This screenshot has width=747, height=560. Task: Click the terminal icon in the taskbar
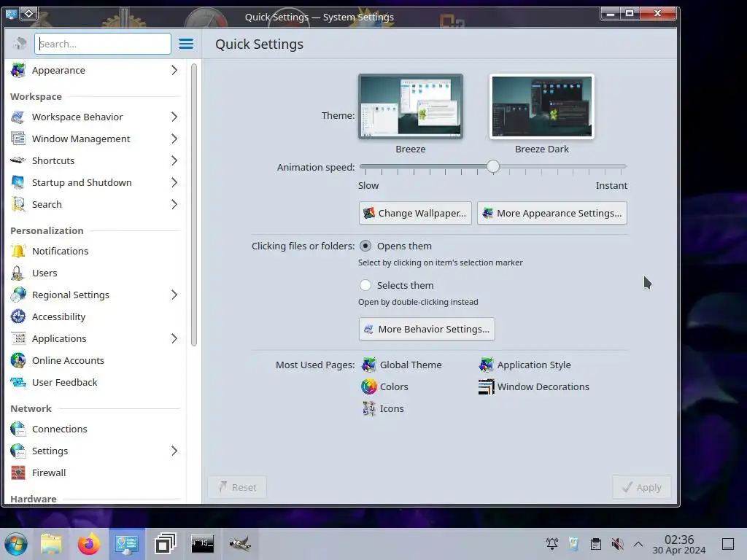pyautogui.click(x=202, y=544)
